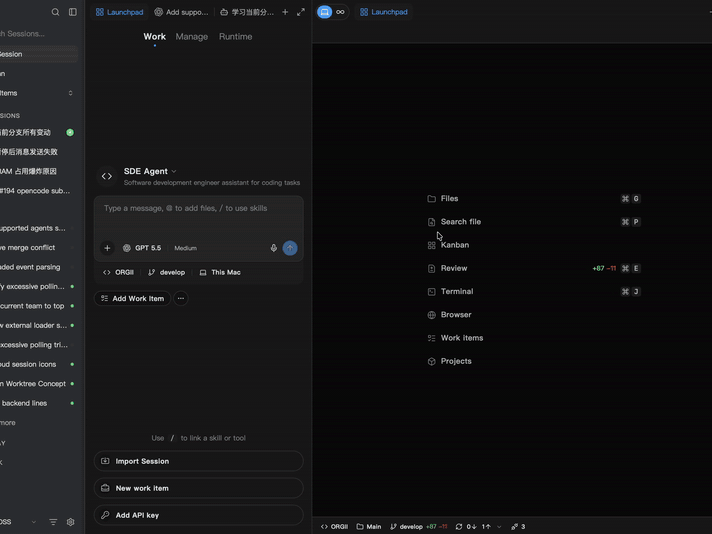This screenshot has width=712, height=534.
Task: Open the develop branch selector in composer
Action: pos(167,272)
